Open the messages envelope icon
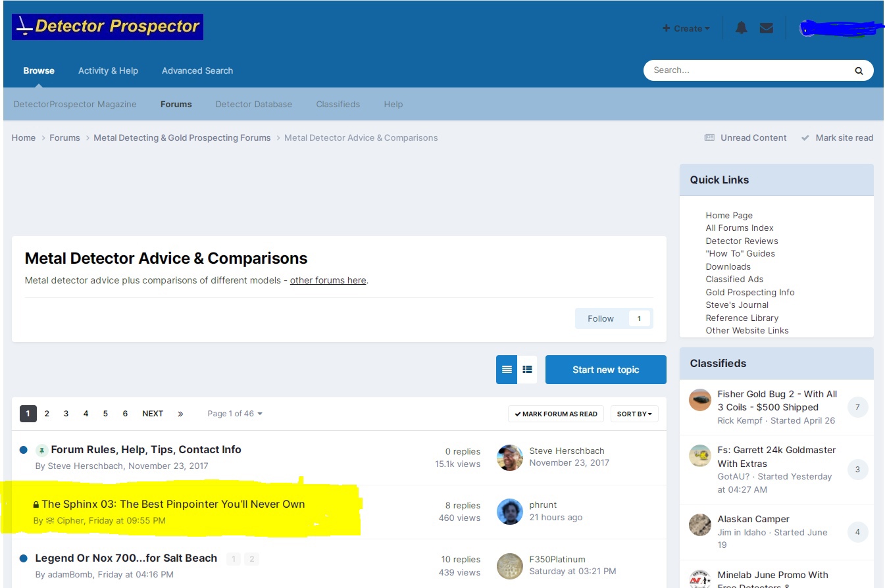Image resolution: width=885 pixels, height=588 pixels. click(766, 28)
